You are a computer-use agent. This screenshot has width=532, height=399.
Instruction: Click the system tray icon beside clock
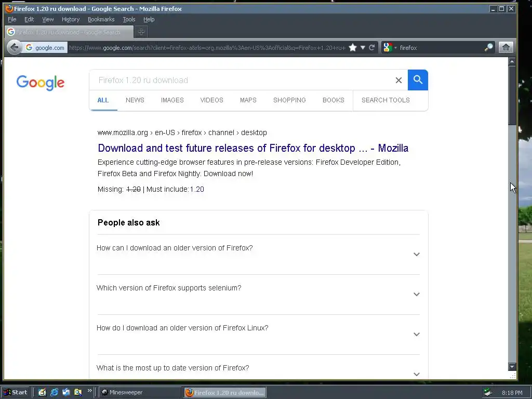pyautogui.click(x=487, y=392)
